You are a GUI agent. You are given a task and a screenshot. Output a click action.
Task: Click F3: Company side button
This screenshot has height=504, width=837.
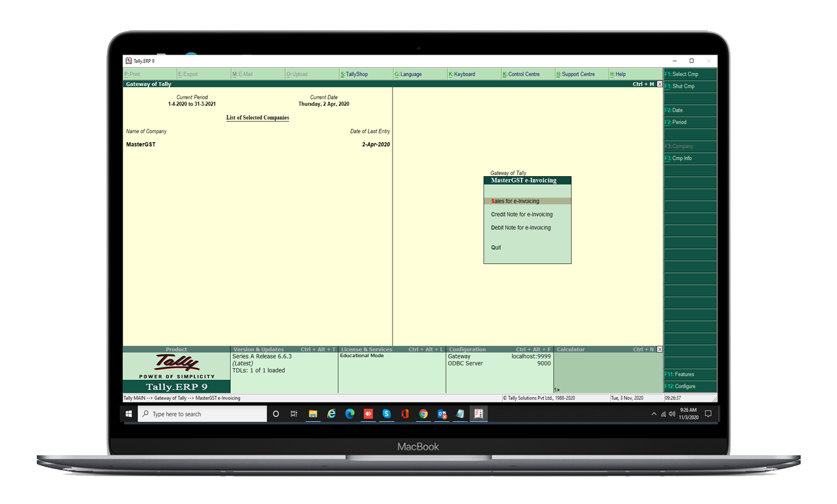coord(690,146)
